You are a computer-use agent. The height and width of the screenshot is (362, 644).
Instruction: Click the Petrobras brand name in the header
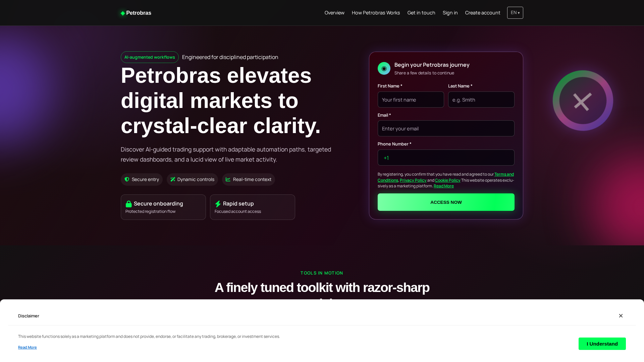[x=139, y=13]
